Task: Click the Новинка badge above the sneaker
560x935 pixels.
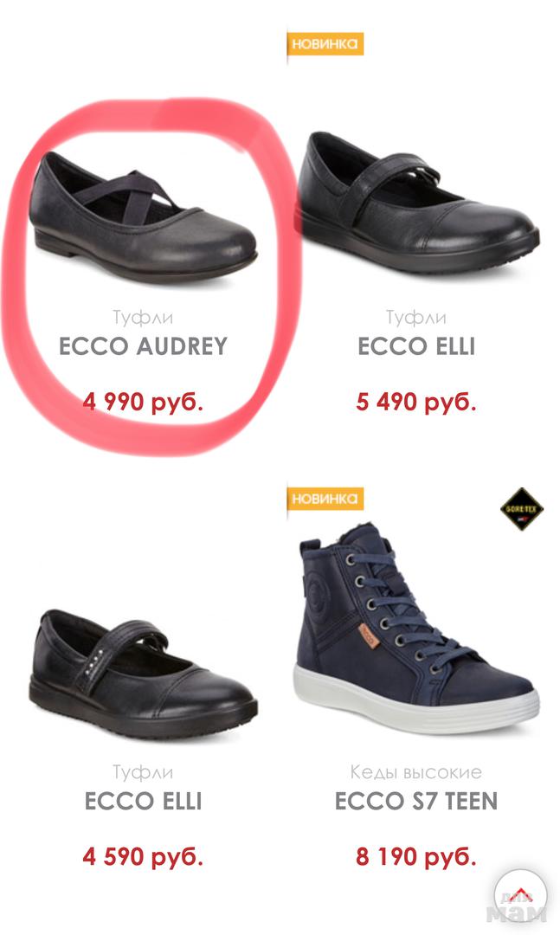Action: click(325, 499)
